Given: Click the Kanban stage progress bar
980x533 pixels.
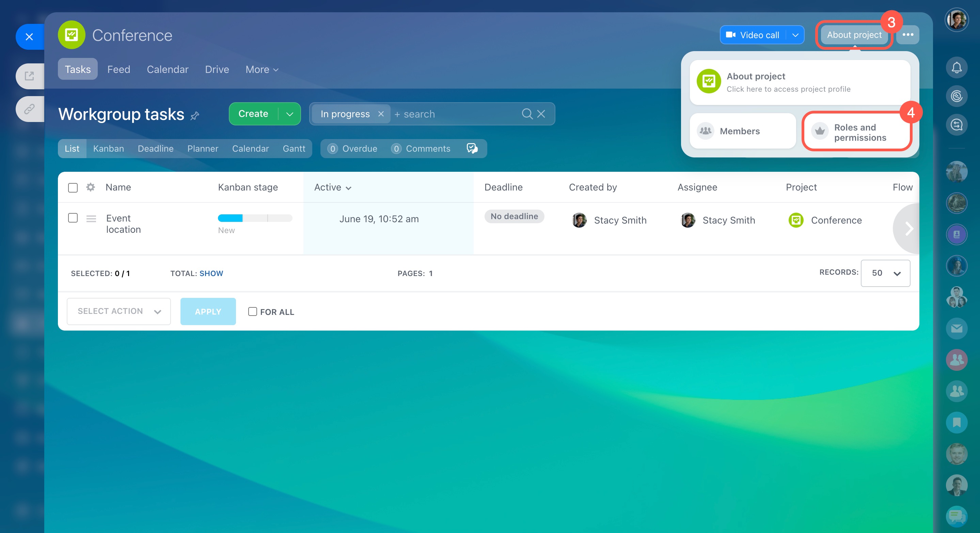Looking at the screenshot, I should pyautogui.click(x=254, y=218).
